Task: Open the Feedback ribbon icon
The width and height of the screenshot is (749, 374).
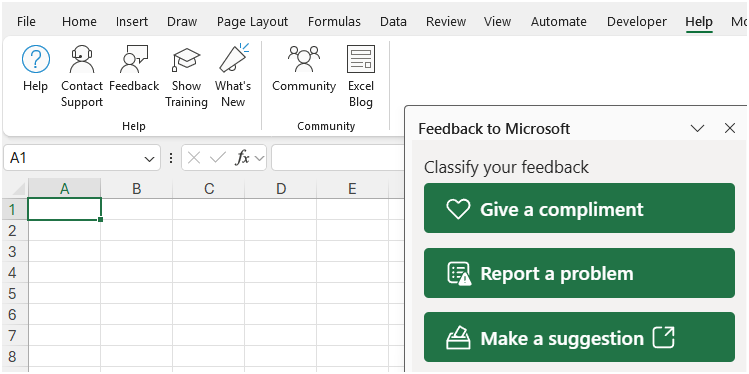Action: tap(134, 59)
